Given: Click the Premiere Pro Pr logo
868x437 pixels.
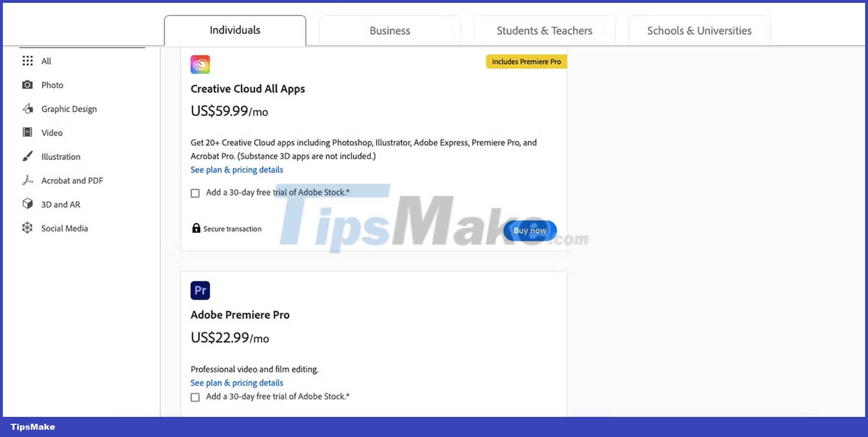Looking at the screenshot, I should pos(200,290).
